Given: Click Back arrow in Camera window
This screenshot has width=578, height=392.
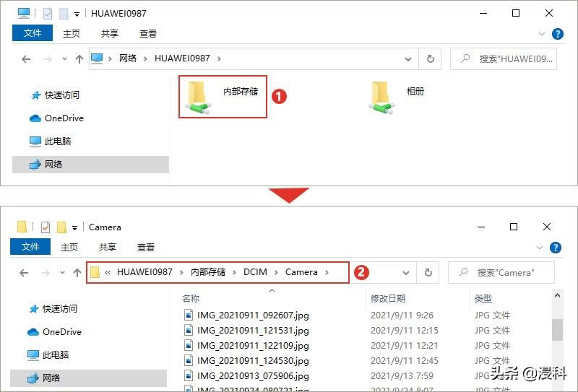Looking at the screenshot, I should pyautogui.click(x=24, y=273).
